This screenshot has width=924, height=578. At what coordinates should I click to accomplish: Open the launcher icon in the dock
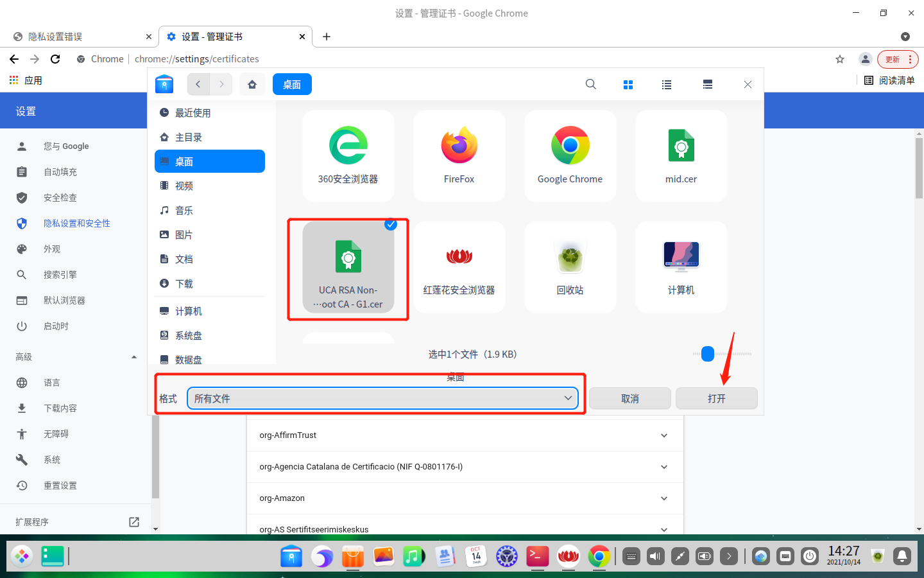point(22,556)
